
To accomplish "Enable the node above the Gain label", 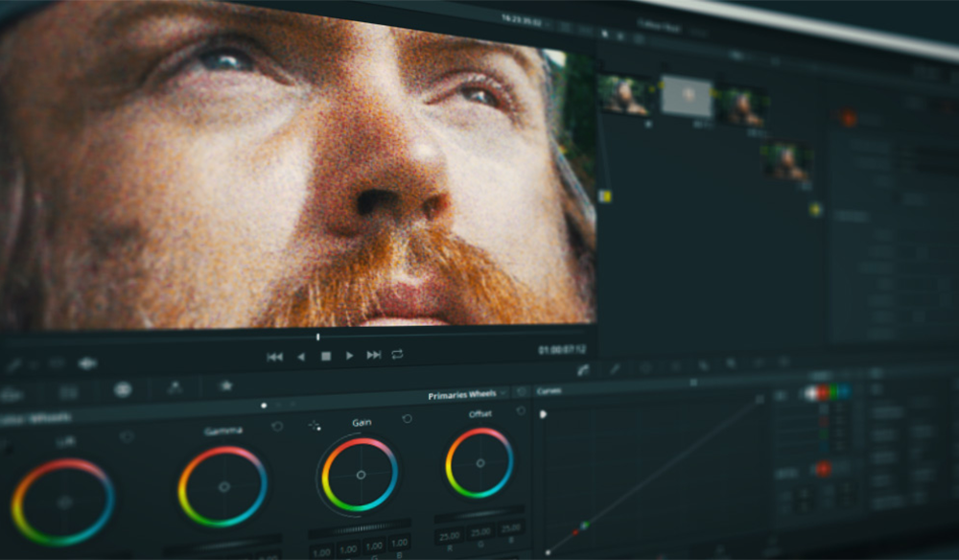I will pos(407,420).
